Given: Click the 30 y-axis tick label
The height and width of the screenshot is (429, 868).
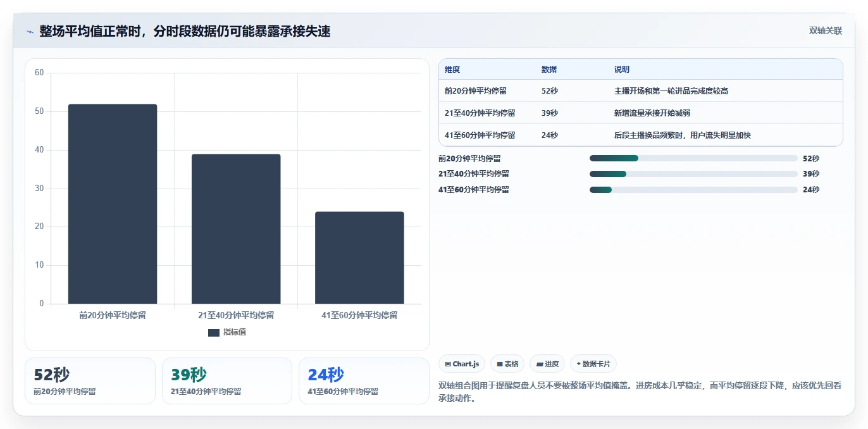Looking at the screenshot, I should [39, 189].
